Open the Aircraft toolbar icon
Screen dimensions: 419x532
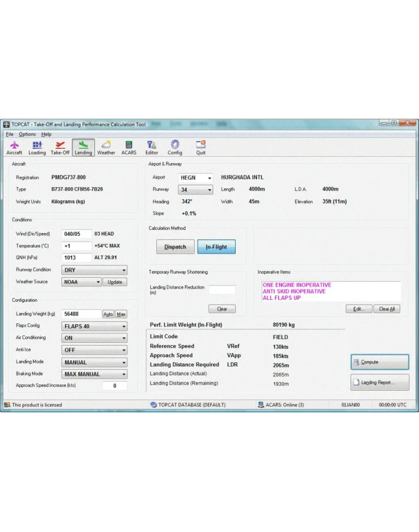pos(14,148)
